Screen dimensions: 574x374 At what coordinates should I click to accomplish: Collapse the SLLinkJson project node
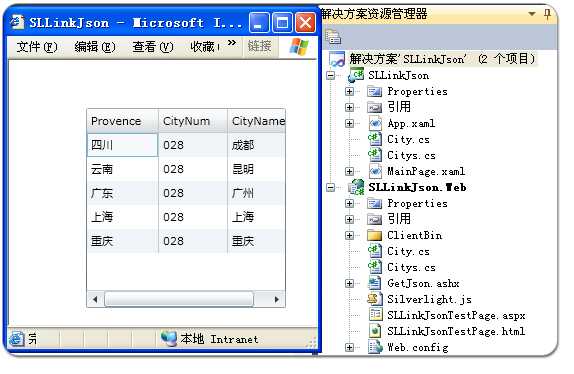click(331, 75)
